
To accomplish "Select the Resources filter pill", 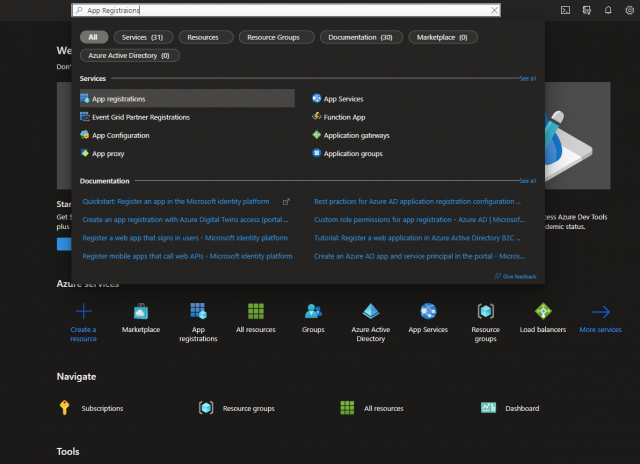I will pyautogui.click(x=206, y=37).
